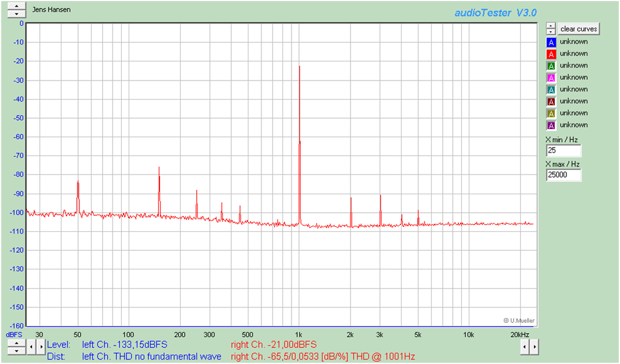This screenshot has width=620, height=364.
Task: Click the Level: label
Action: click(x=58, y=345)
